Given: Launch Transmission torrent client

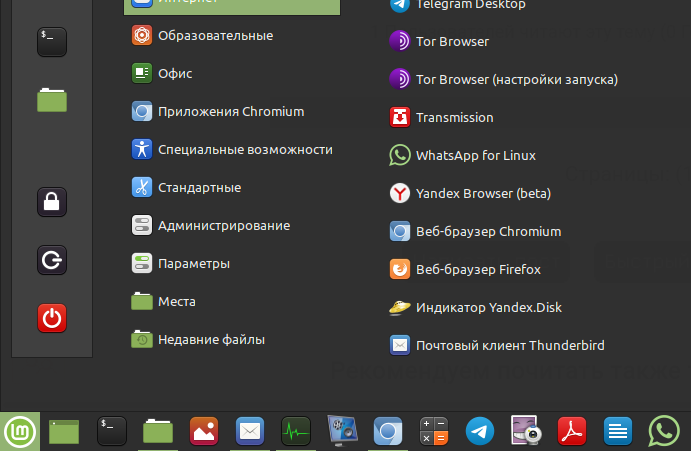Looking at the screenshot, I should tap(442, 117).
